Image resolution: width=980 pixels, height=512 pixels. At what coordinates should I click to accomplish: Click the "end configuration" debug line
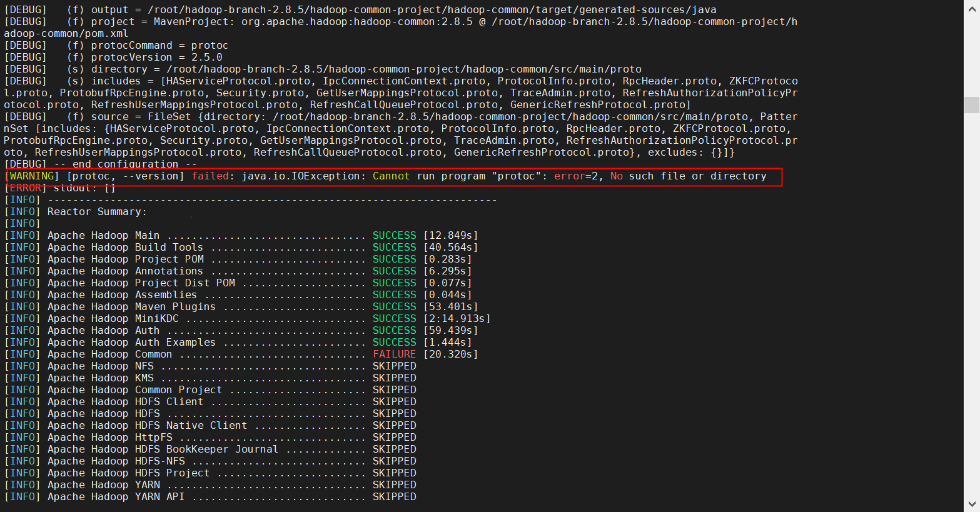coord(101,164)
